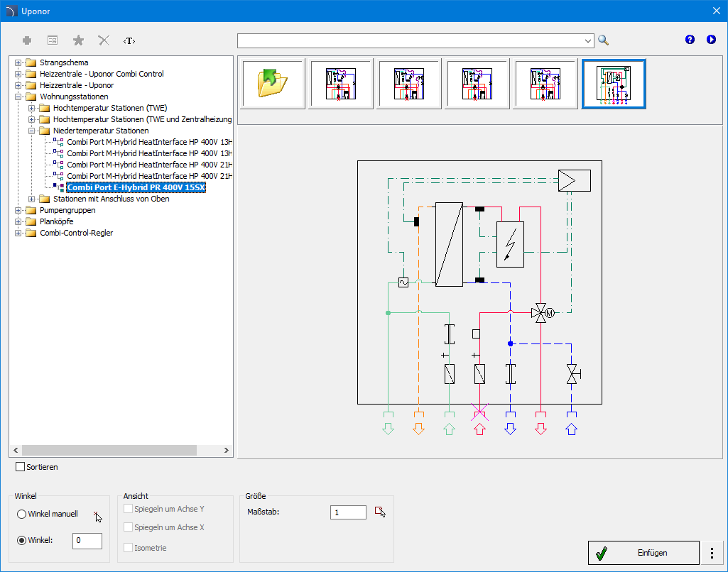Select Combi Port E-Hybrid PR 400V tree item
The image size is (728, 572).
coord(136,187)
